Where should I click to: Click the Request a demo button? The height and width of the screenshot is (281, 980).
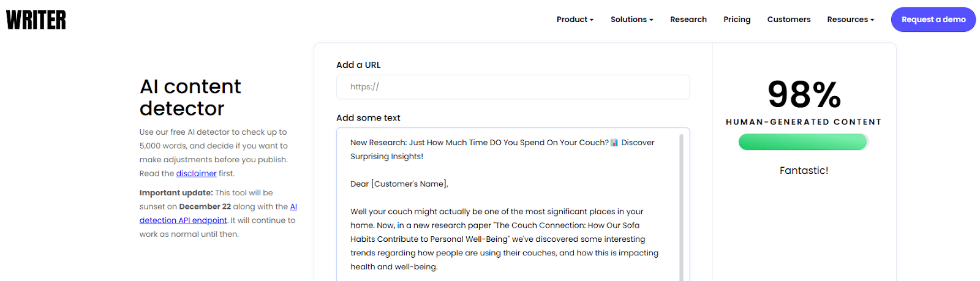933,20
